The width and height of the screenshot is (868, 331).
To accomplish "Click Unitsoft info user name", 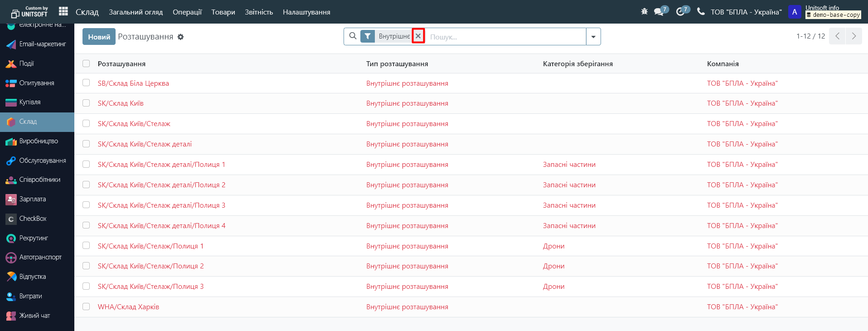I will pyautogui.click(x=822, y=8).
